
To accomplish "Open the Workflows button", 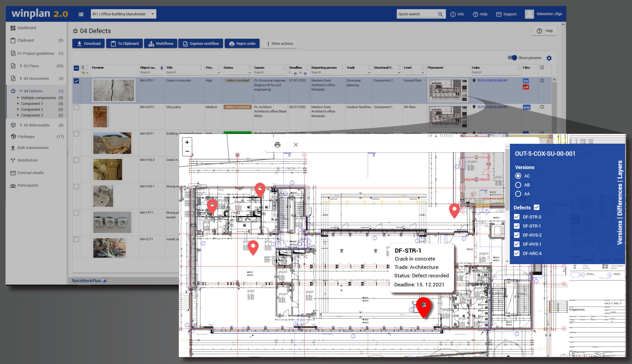I will pos(161,44).
